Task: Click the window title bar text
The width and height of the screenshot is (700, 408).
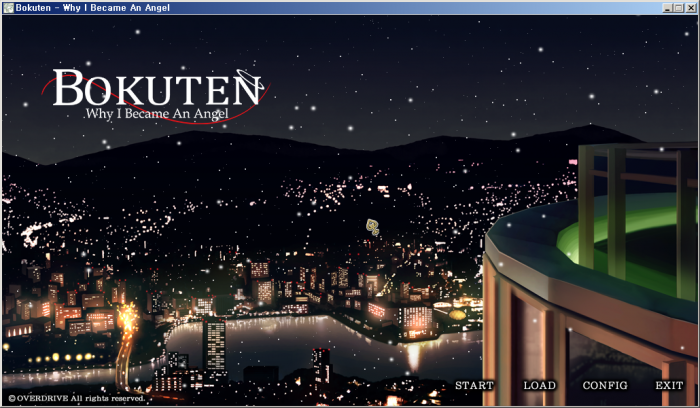Action: coord(92,8)
